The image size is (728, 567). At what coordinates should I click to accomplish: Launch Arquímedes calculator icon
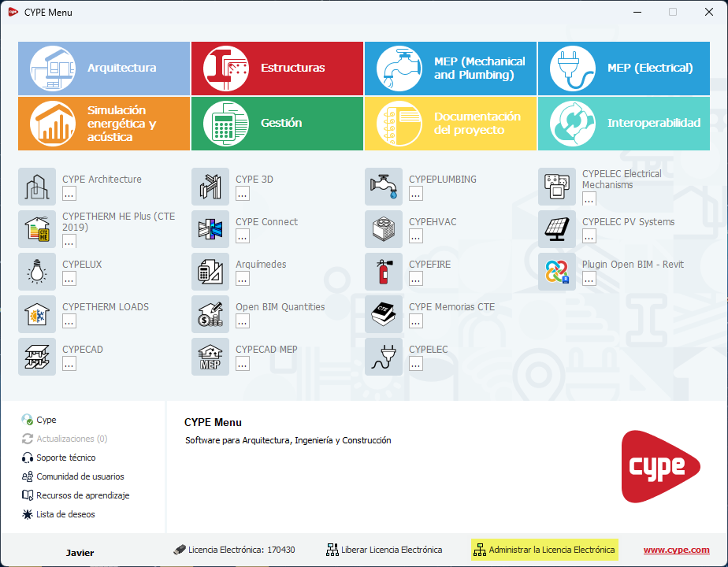point(210,272)
